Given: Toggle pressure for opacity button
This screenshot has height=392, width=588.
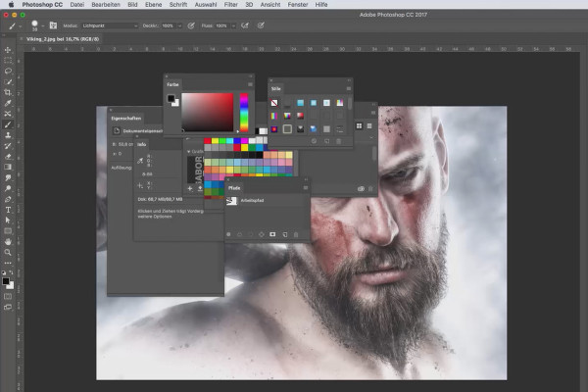Looking at the screenshot, I should click(191, 25).
